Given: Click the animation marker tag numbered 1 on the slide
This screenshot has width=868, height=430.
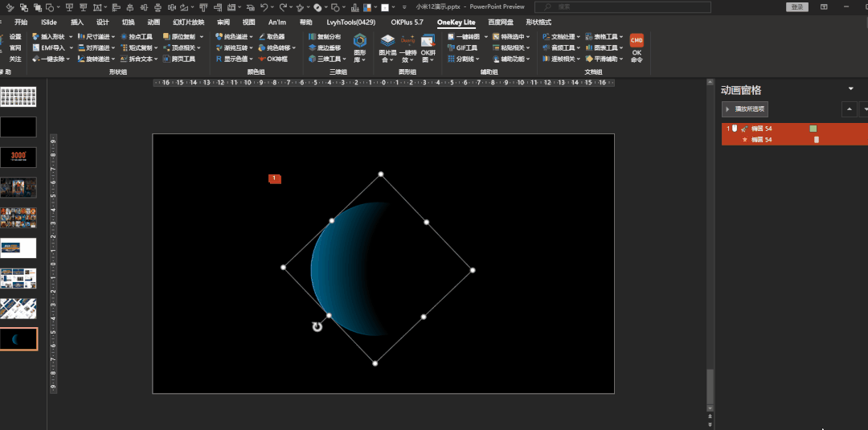Looking at the screenshot, I should (275, 178).
